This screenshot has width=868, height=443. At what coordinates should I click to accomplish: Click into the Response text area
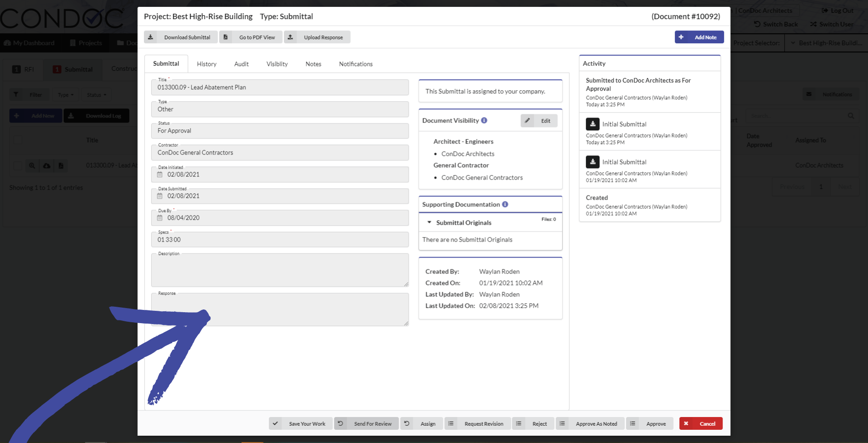click(x=280, y=310)
